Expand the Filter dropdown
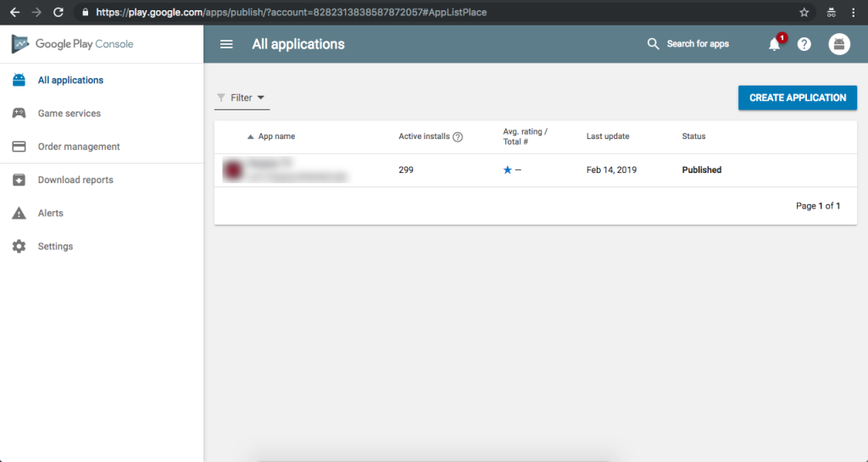 point(242,97)
